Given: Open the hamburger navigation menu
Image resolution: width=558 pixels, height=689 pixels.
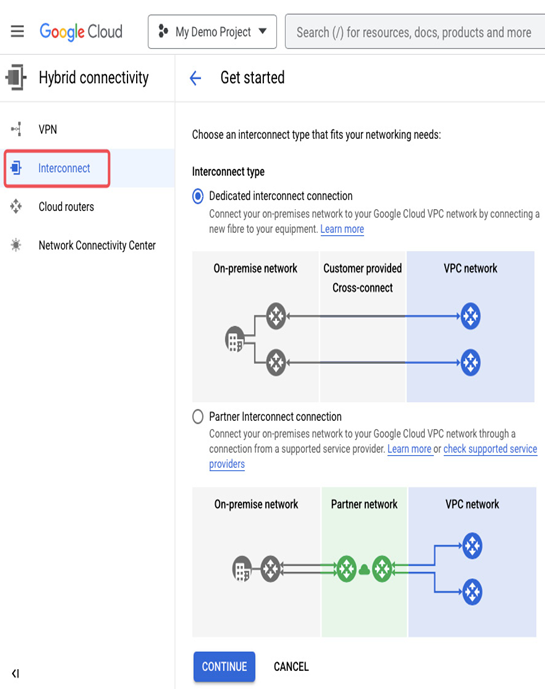Looking at the screenshot, I should tap(18, 32).
